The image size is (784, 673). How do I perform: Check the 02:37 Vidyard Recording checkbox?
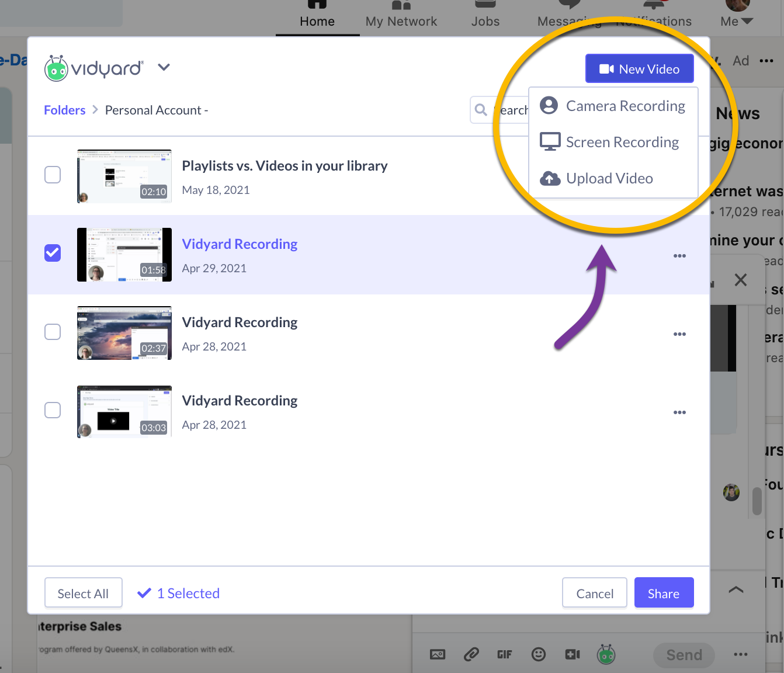(53, 331)
